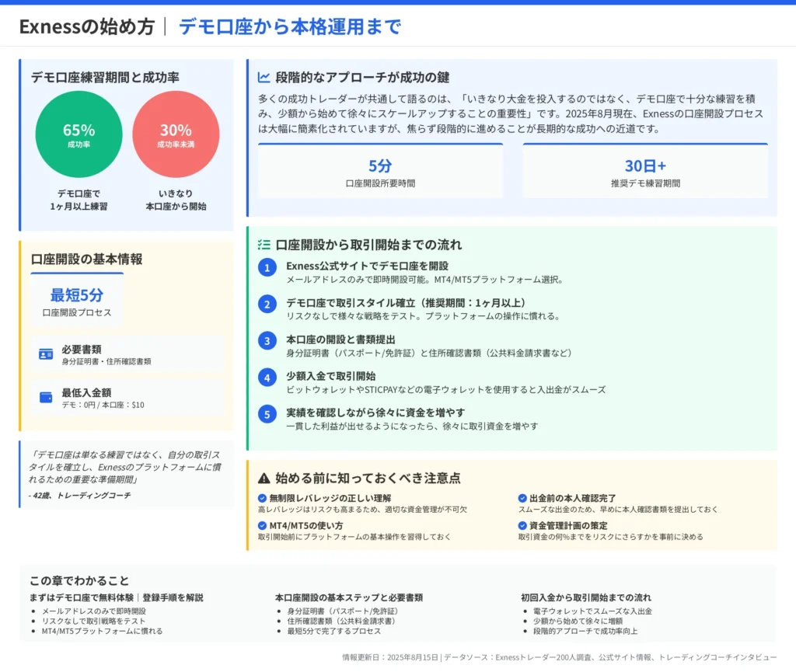Click text スムーズな出金のため、早めに本人確認書類
This screenshot has height=672, width=796.
618,509
